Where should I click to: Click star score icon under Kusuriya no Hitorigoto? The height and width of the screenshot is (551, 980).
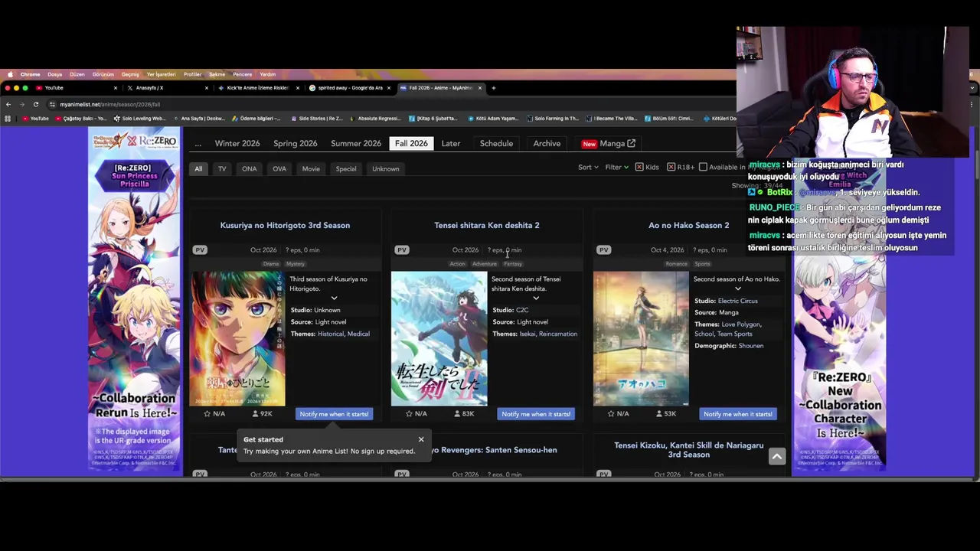207,414
